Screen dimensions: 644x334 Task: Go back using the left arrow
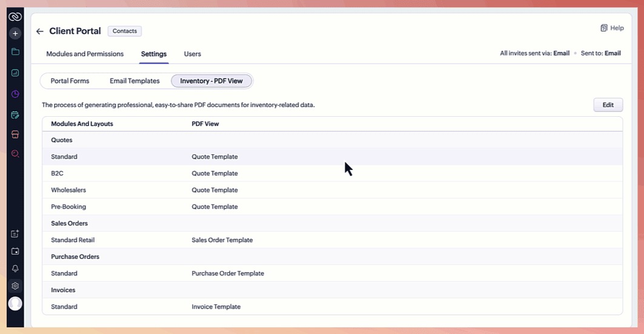point(40,31)
